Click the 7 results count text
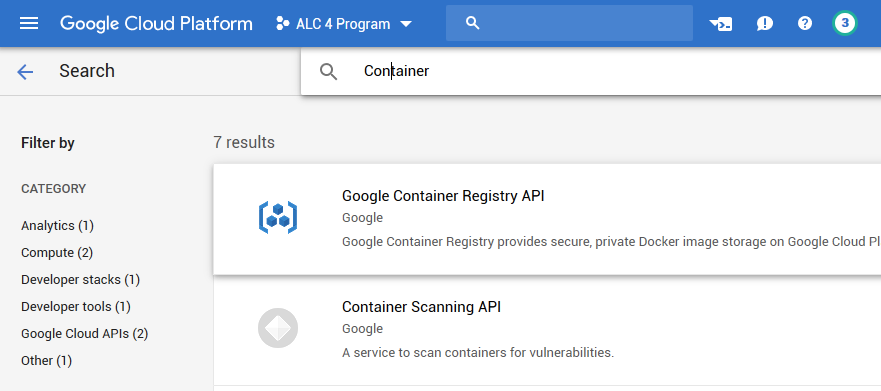 (x=244, y=142)
